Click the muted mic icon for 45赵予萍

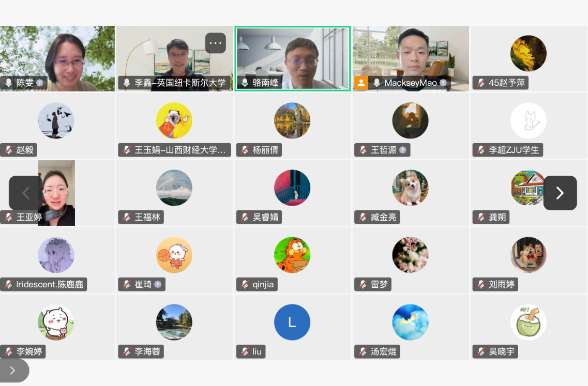tap(481, 83)
